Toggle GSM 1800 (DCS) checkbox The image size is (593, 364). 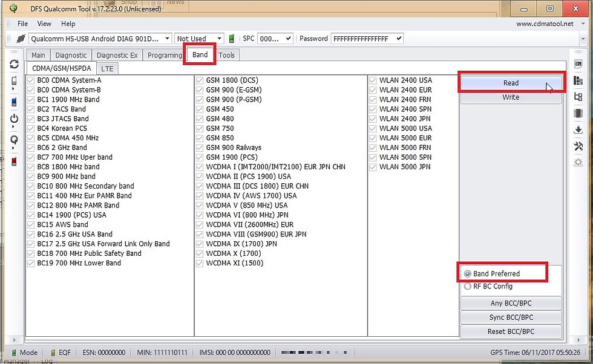click(x=200, y=80)
